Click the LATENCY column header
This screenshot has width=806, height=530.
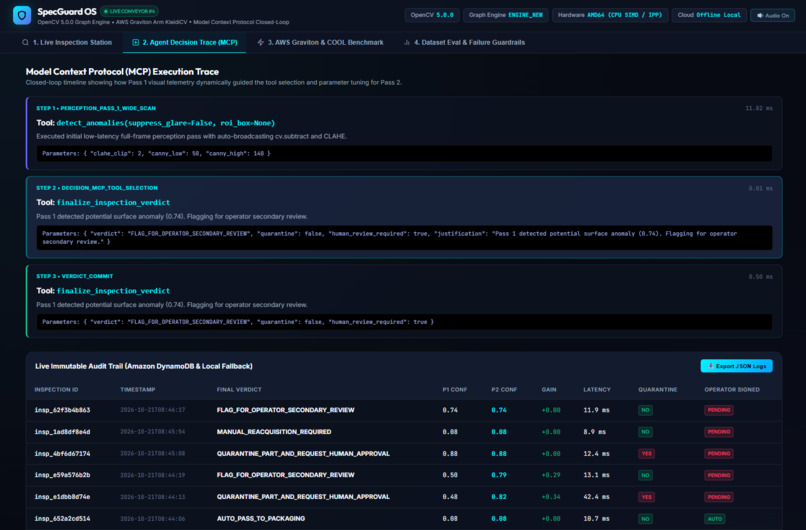(597, 390)
